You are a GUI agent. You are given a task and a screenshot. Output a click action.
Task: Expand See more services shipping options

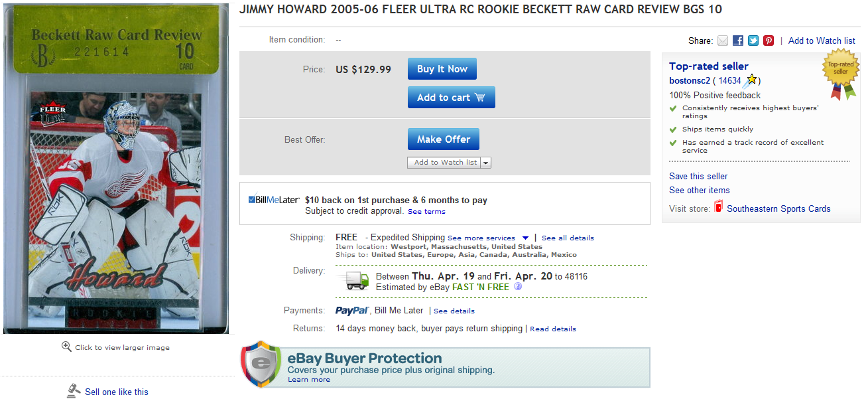coord(525,238)
